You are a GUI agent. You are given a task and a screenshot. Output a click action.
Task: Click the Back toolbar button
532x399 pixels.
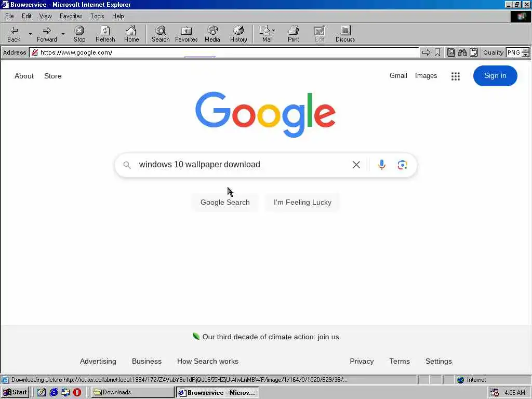pyautogui.click(x=14, y=34)
